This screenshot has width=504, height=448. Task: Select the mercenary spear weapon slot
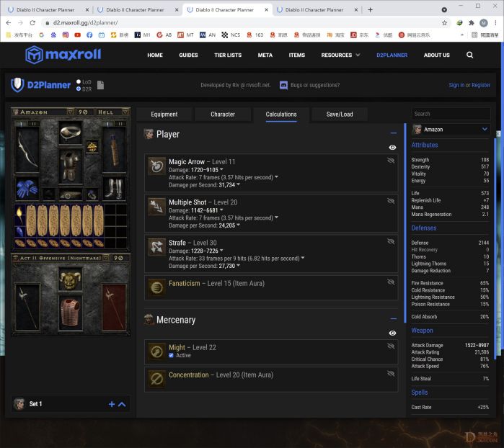point(27,307)
